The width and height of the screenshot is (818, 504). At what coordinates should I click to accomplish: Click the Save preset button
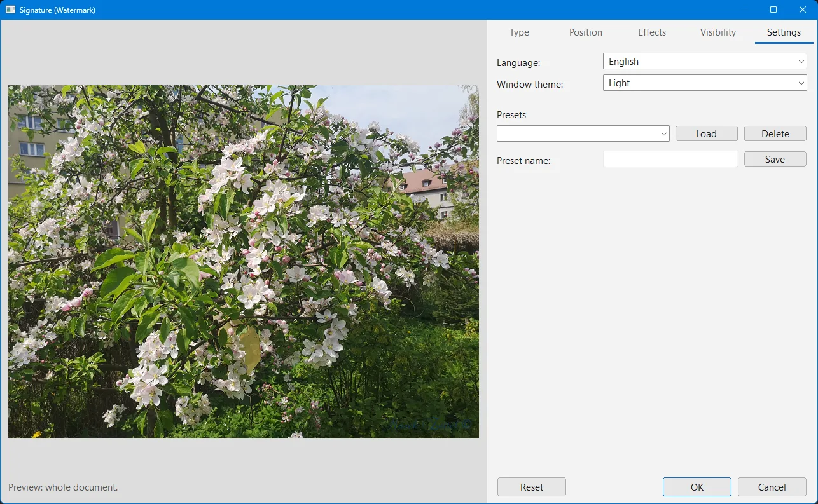pos(775,160)
